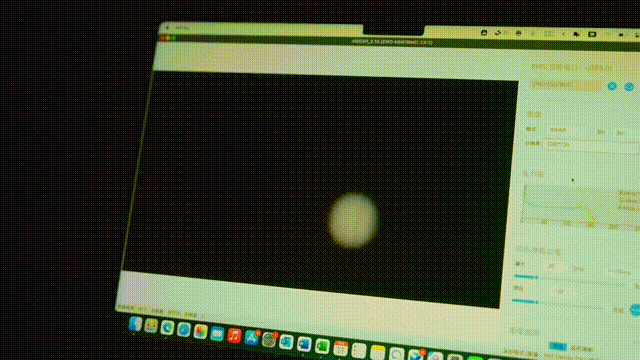Open the resolution dropdown in settings panel
The image size is (640, 360).
[592, 145]
